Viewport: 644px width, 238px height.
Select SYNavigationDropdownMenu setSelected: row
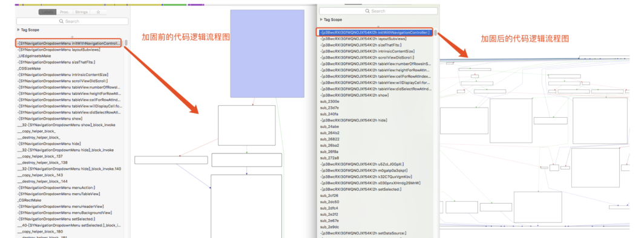[x=56, y=219]
